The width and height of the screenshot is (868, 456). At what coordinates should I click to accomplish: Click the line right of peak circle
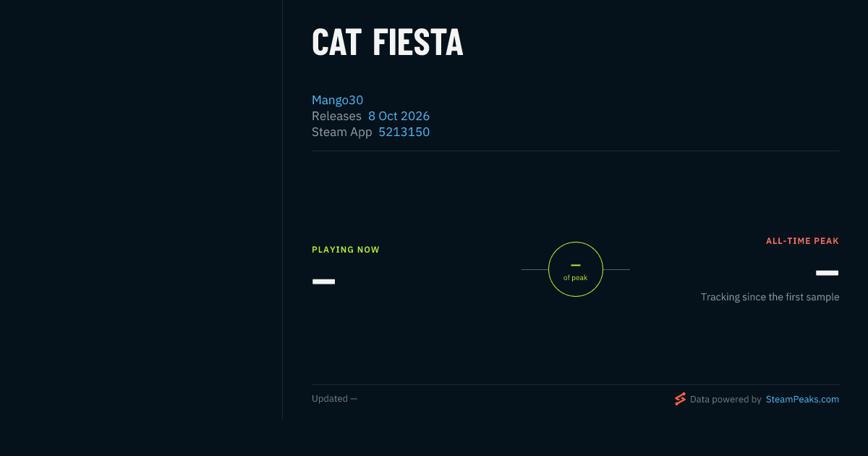616,269
